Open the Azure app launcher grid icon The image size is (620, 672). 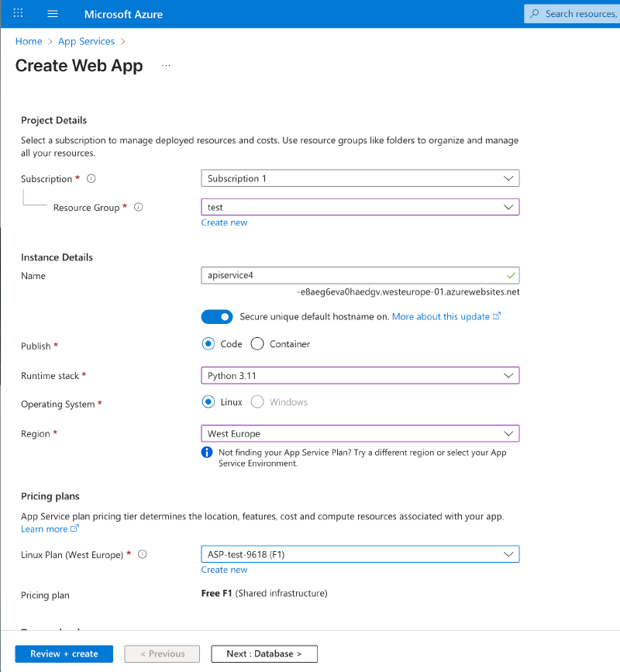(x=18, y=13)
